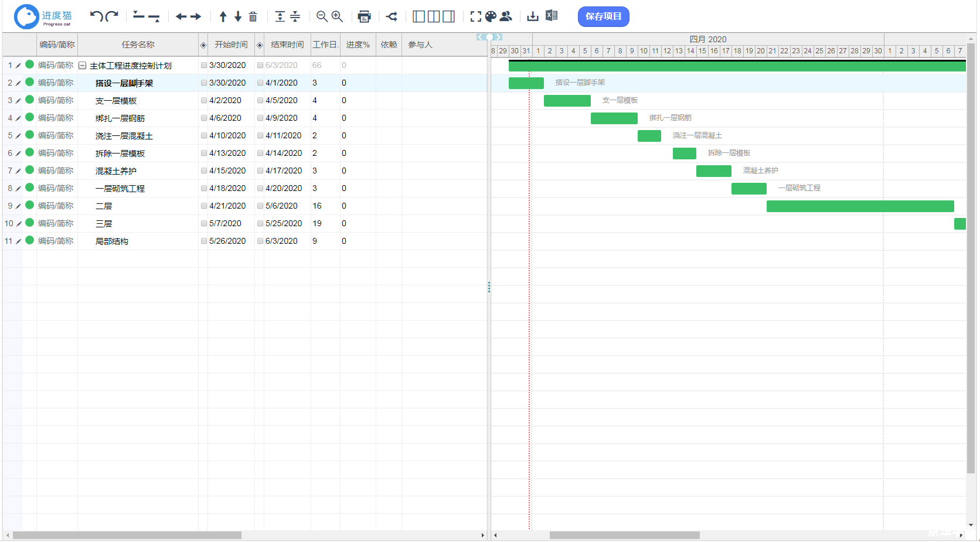The height and width of the screenshot is (542, 980).
Task: Collapse the 主体工程进度控制计划 task group
Action: pos(83,66)
